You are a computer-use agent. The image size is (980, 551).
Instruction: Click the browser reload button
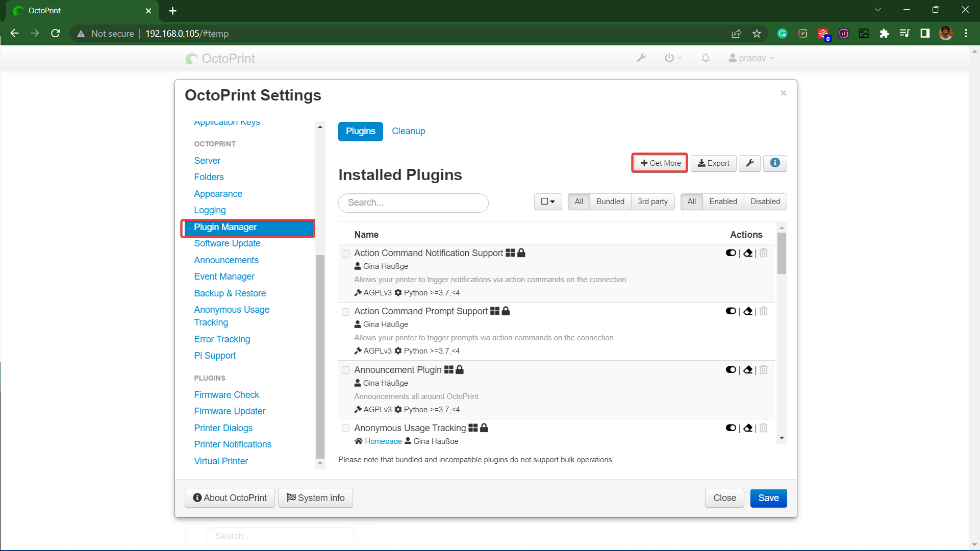point(56,33)
